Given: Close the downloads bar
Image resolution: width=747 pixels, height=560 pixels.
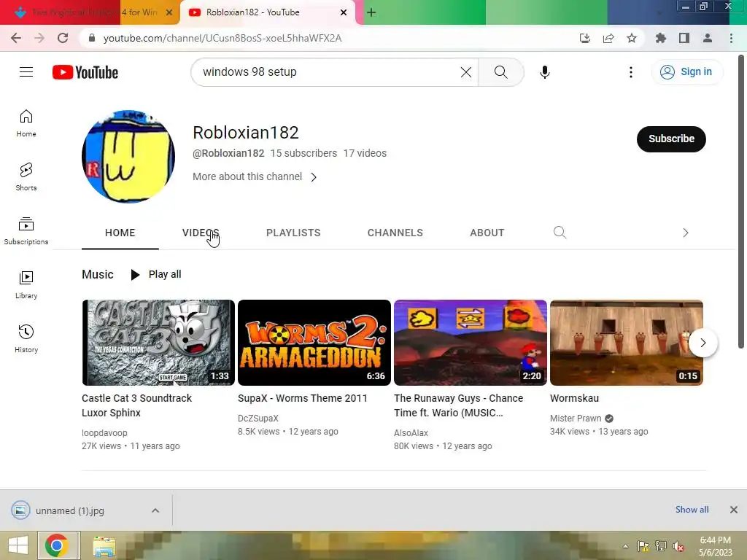Looking at the screenshot, I should (x=734, y=510).
